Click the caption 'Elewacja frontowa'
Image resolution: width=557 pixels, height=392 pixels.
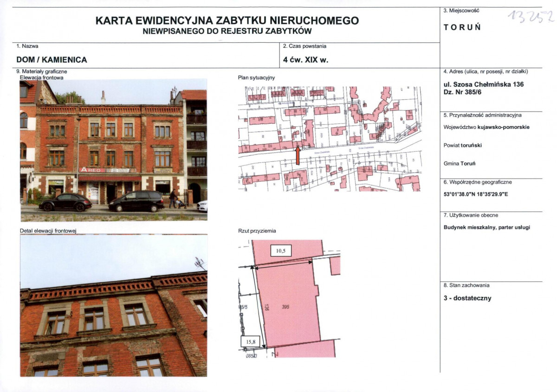(41, 77)
